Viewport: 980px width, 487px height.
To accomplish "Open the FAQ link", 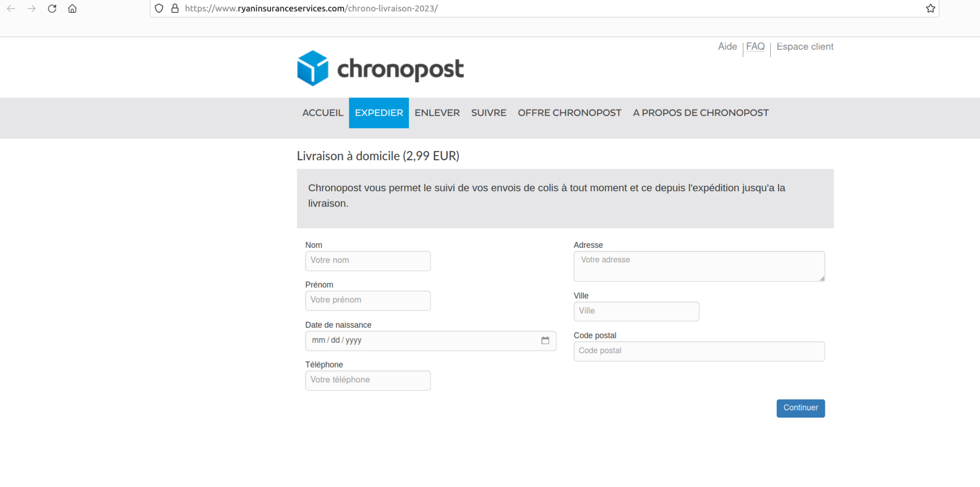I will (755, 46).
